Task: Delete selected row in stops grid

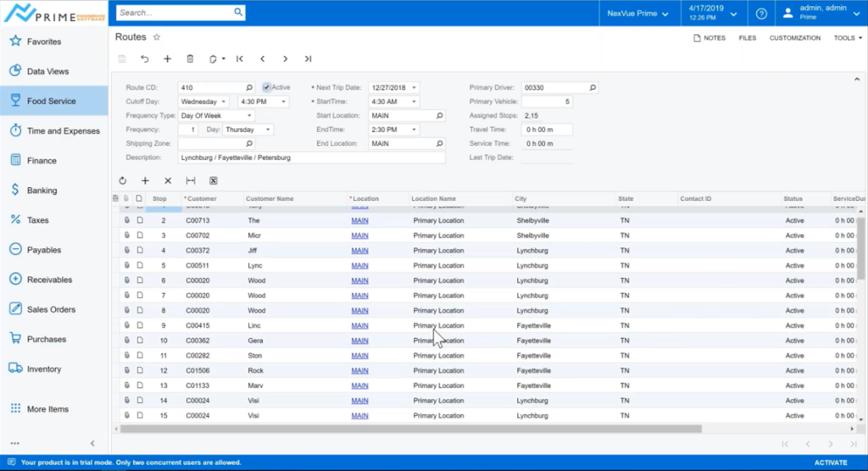Action: (168, 180)
